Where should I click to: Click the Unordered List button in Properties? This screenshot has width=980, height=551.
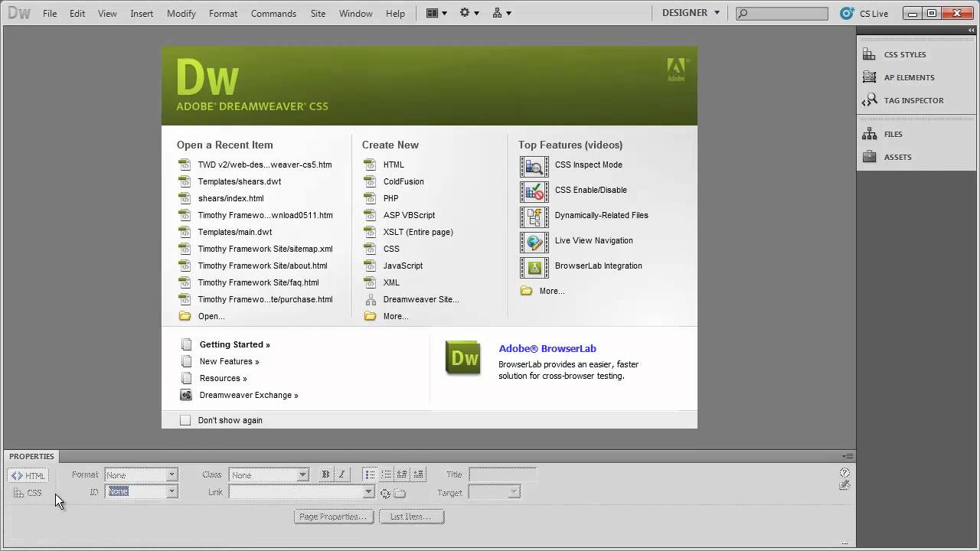[x=371, y=474]
